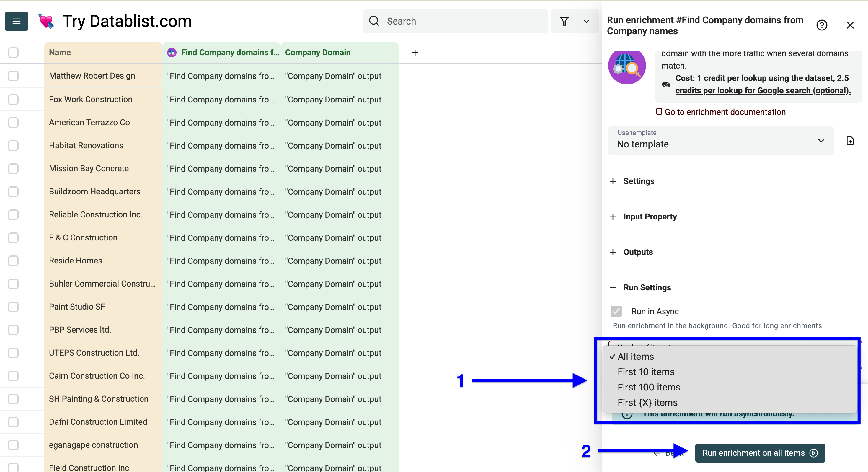Open the cost per lookup link

763,84
